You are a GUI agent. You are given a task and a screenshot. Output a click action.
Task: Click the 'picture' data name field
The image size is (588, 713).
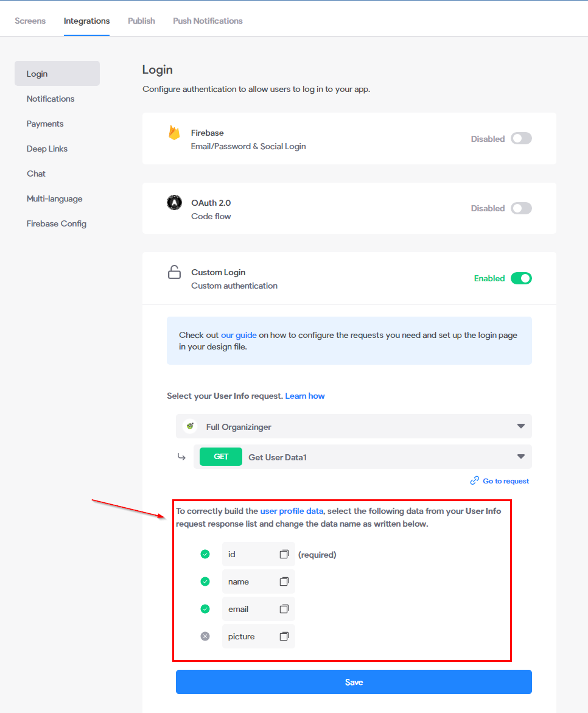tap(258, 636)
